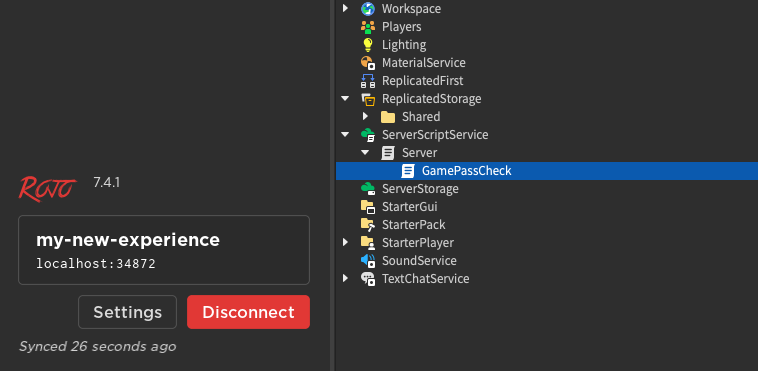
Task: Click the Workspace globe icon
Action: coord(368,8)
